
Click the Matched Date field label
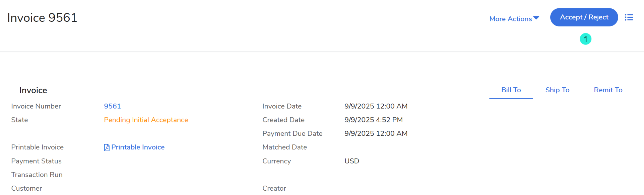click(285, 147)
